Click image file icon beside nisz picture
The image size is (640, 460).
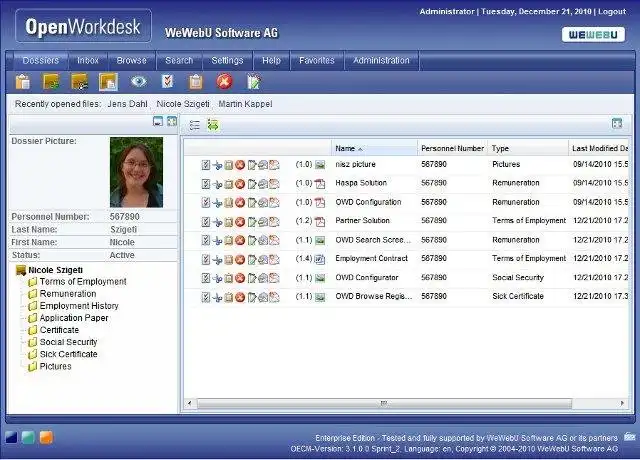point(320,165)
